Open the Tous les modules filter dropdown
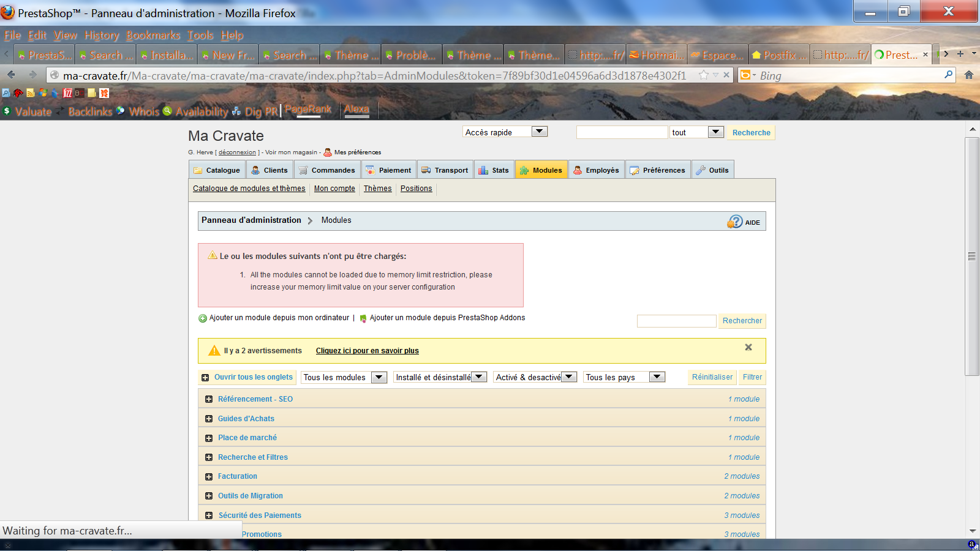 [344, 377]
